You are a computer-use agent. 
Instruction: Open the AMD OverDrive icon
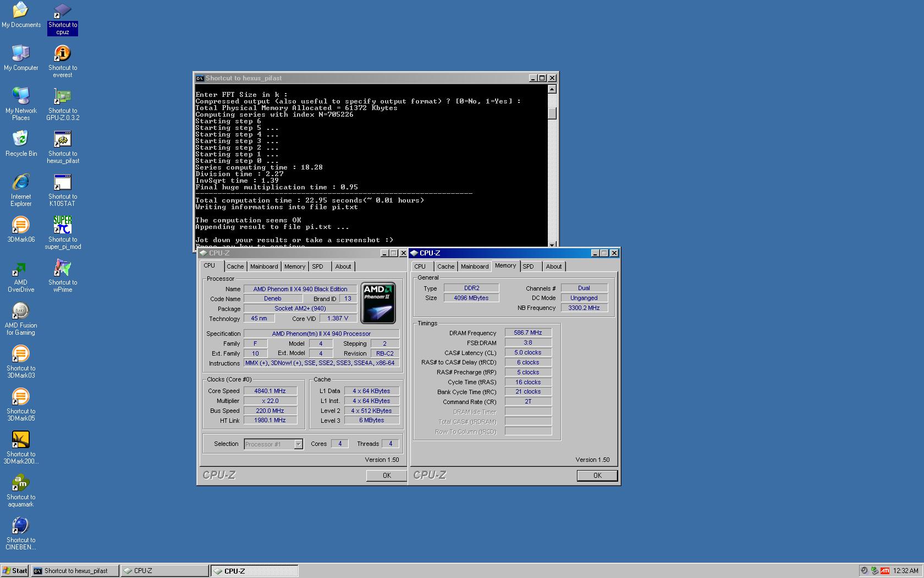pos(21,276)
